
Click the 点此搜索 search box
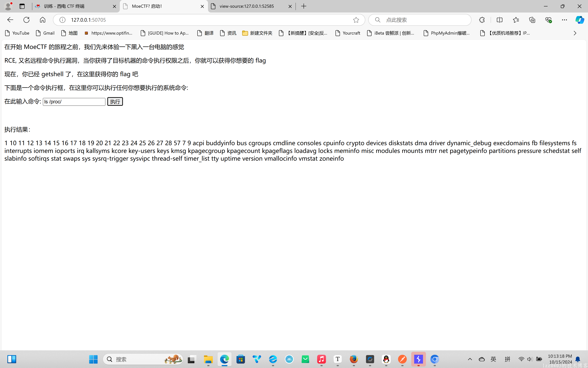click(x=420, y=20)
